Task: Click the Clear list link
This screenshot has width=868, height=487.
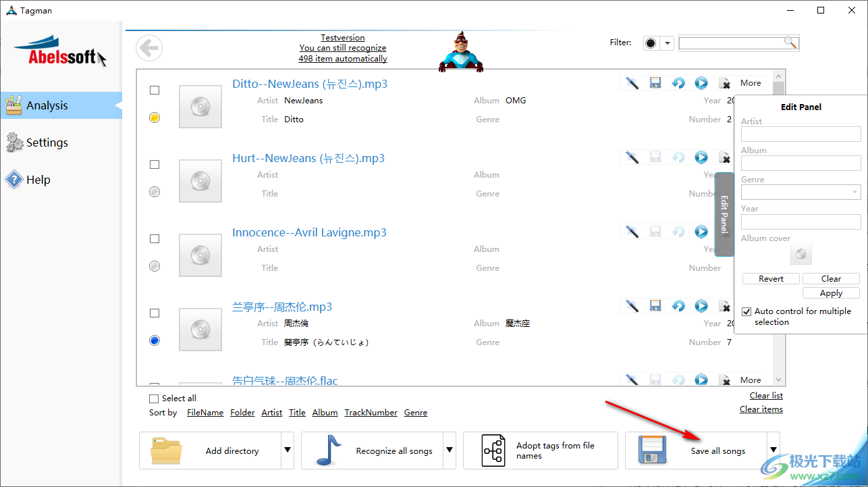Action: point(766,396)
